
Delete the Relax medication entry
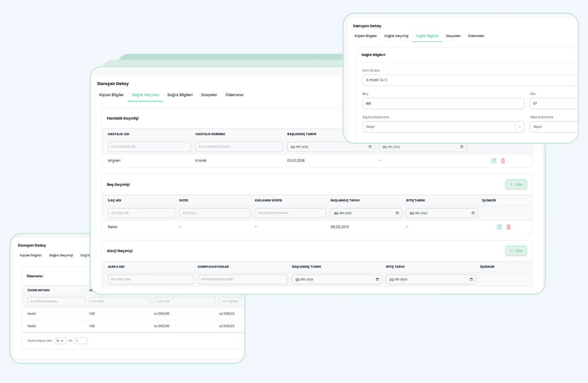(x=509, y=227)
